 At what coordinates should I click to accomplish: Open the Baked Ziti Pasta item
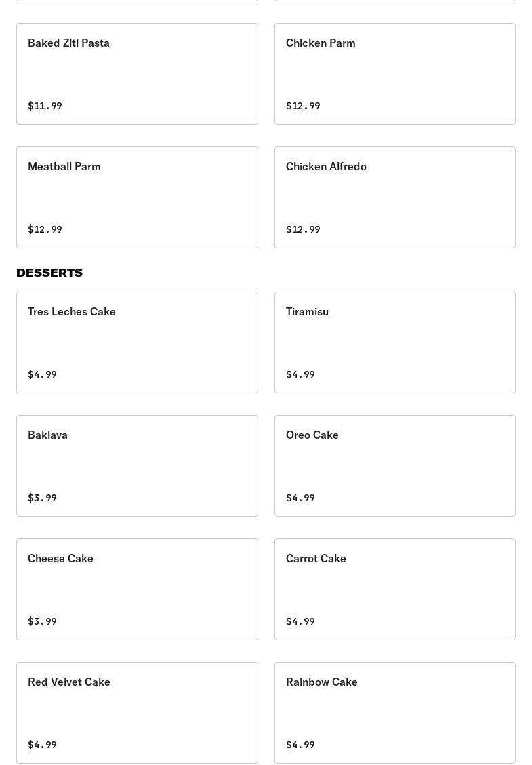tap(137, 74)
